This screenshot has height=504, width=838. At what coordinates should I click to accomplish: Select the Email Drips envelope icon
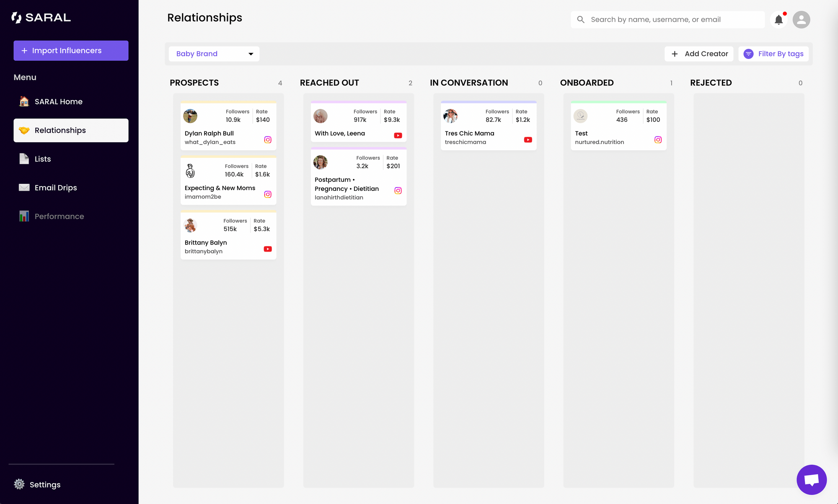24,187
